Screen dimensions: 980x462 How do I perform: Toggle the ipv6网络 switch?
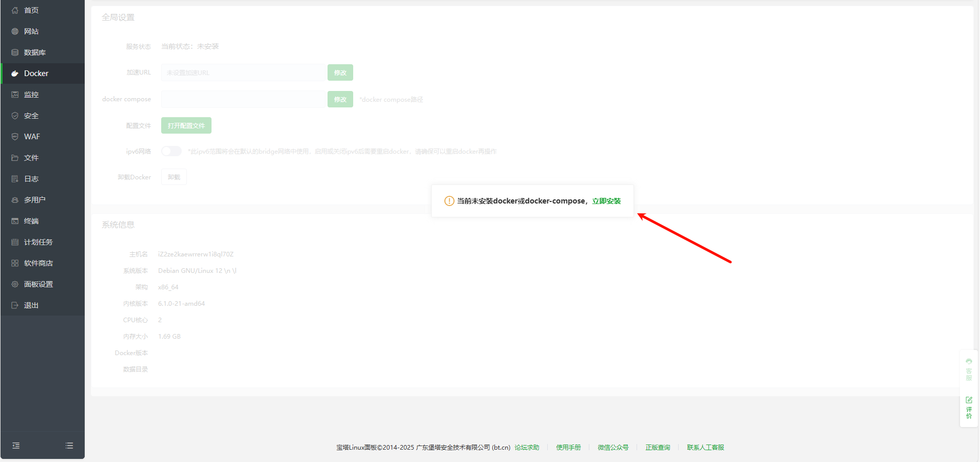click(171, 151)
